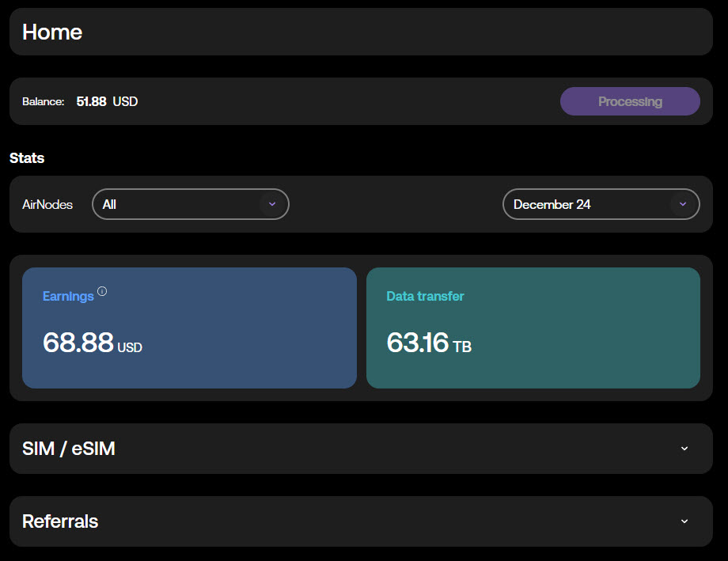Viewport: 728px width, 561px height.
Task: Click the Data transfer label text
Action: (425, 296)
